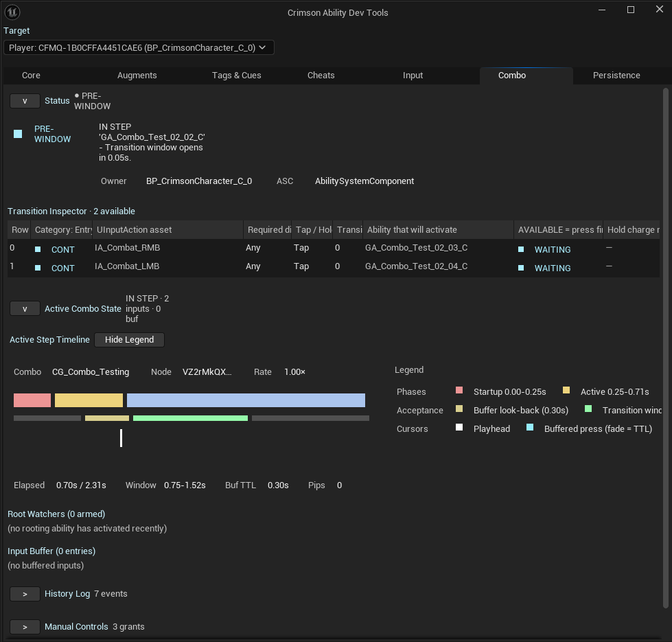The width and height of the screenshot is (672, 642).
Task: Switch to the Input tab
Action: [x=413, y=76]
